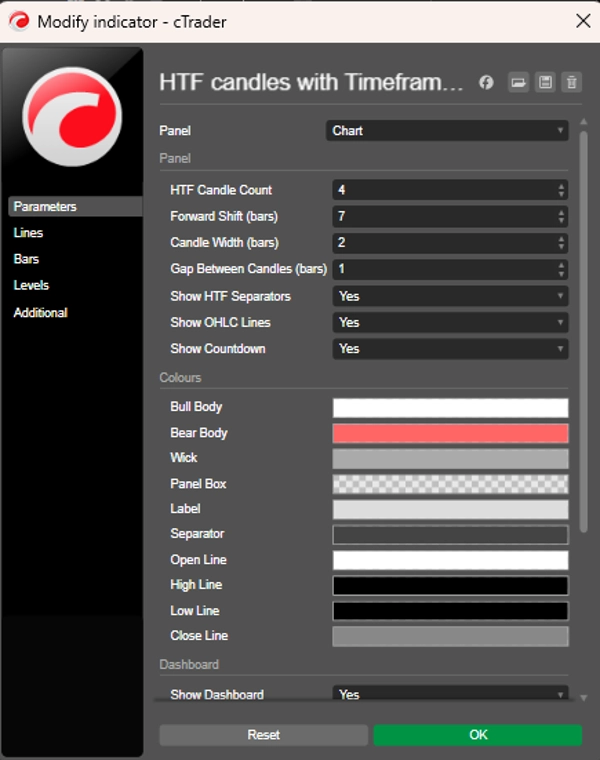Switch to the Lines section
Image resolution: width=600 pixels, height=760 pixels.
(28, 233)
